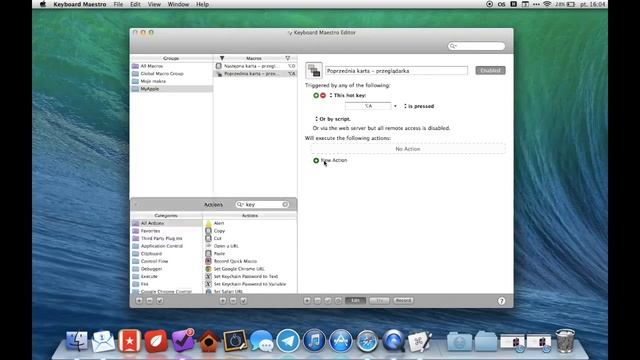Open the View menu
The width and height of the screenshot is (640, 360).
154,4
